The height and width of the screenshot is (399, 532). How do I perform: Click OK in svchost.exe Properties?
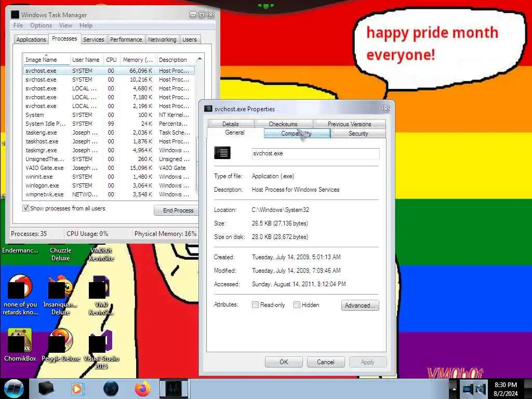284,362
